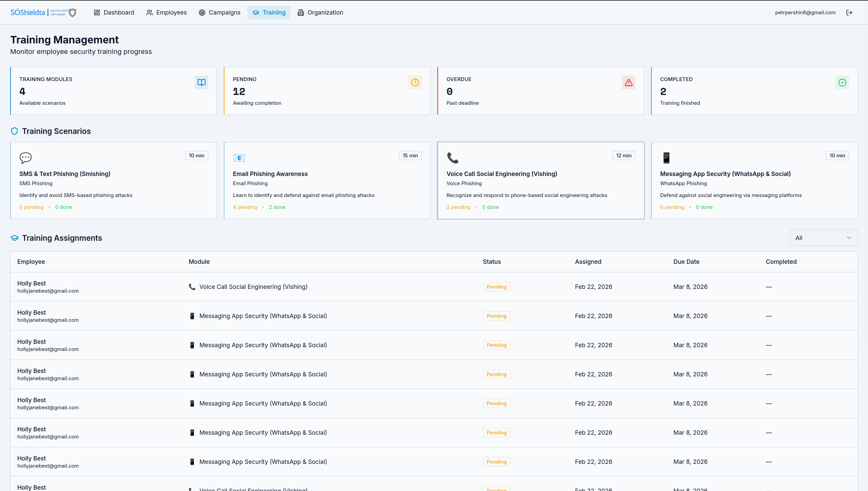
Task: Open the All assignments filter dropdown
Action: coord(823,238)
